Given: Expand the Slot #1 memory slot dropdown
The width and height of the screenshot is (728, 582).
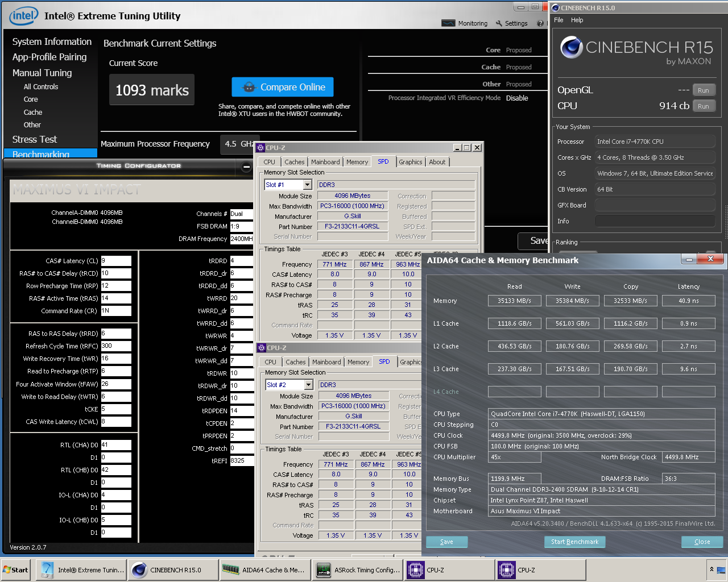Looking at the screenshot, I should pos(307,185).
